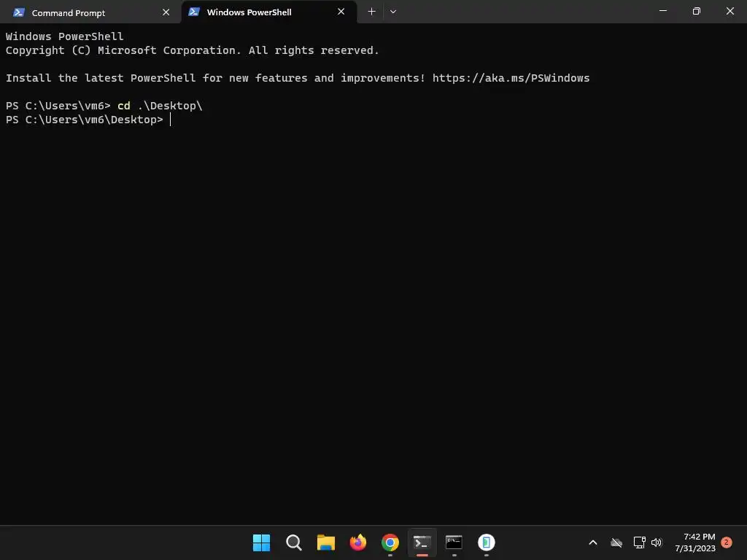
Task: Close the Terminal window
Action: (729, 11)
